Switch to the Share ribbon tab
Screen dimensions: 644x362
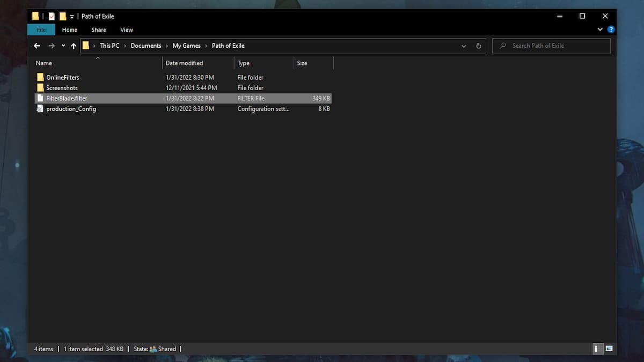pos(99,30)
